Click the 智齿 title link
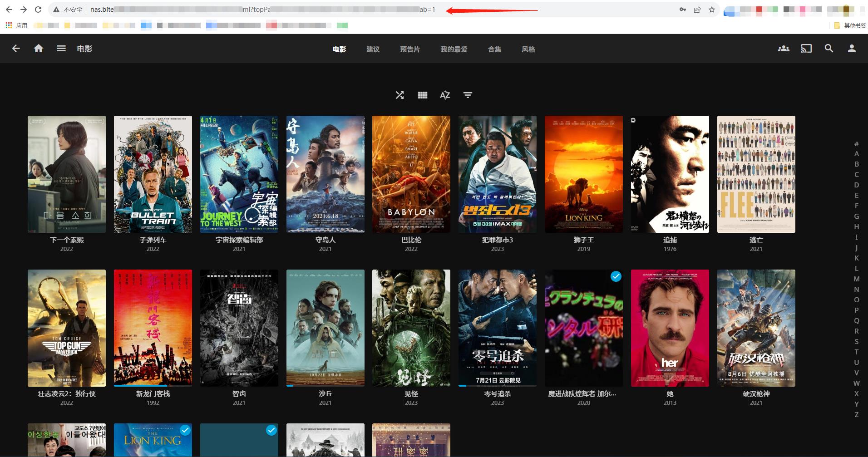The image size is (868, 457). pos(239,393)
